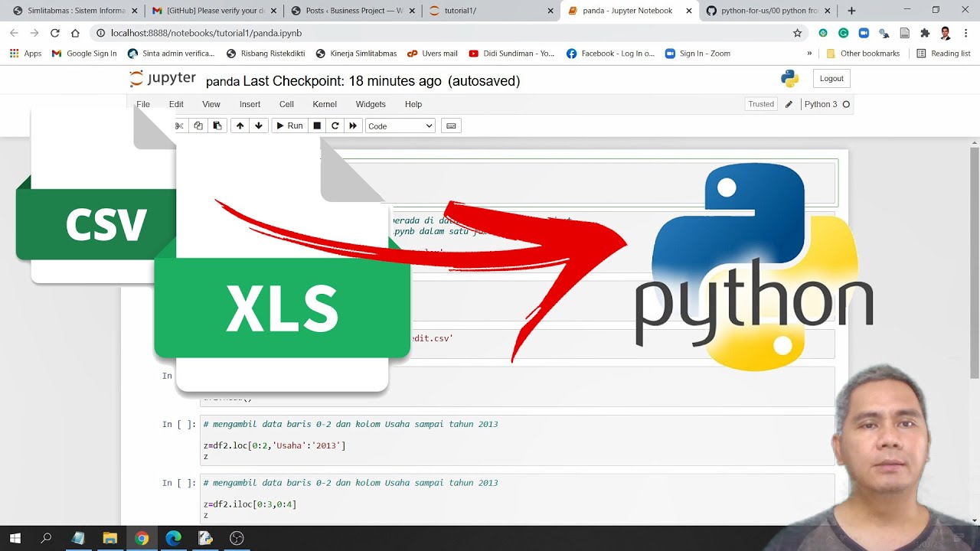Viewport: 980px width, 551px height.
Task: Run the selected cell with Run button
Action: tap(289, 126)
